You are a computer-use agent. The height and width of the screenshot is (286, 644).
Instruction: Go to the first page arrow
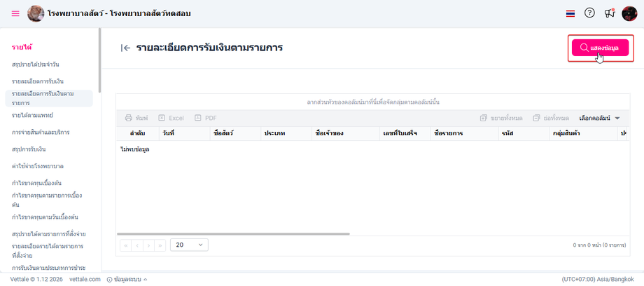(126, 245)
